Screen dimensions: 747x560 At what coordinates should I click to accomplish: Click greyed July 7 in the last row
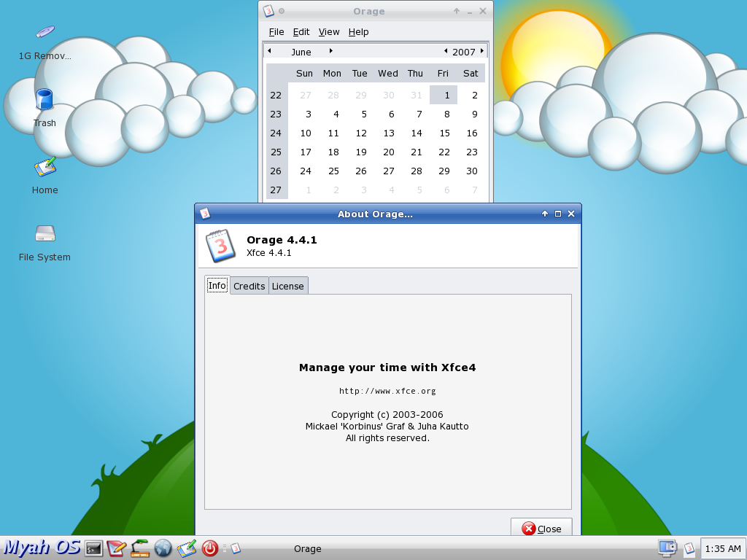471,190
